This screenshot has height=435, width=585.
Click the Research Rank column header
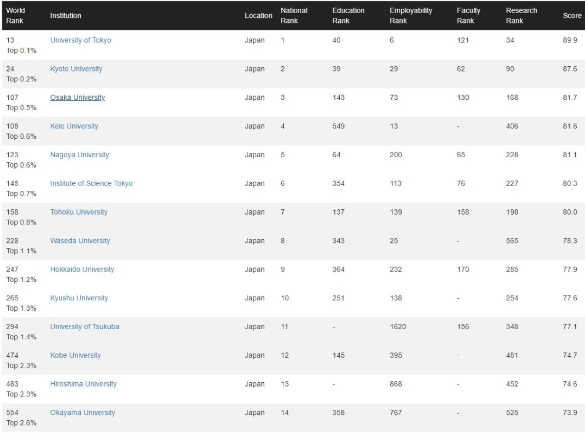[x=521, y=16]
